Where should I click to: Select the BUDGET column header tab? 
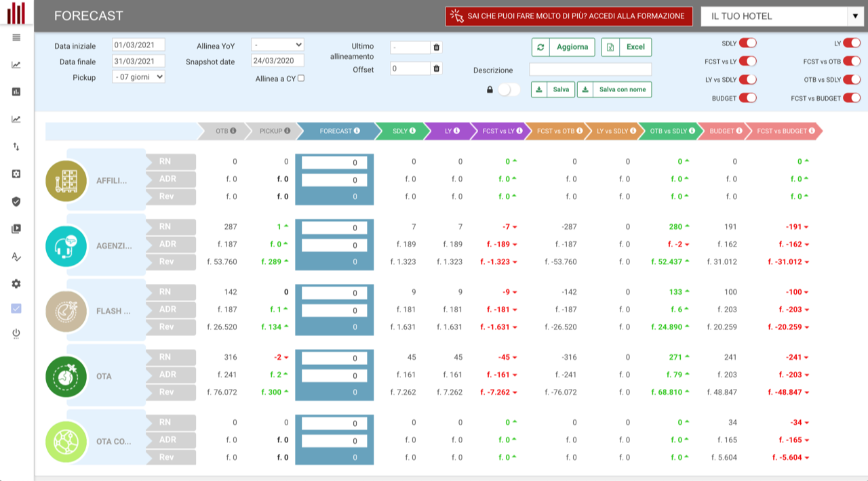pyautogui.click(x=722, y=131)
